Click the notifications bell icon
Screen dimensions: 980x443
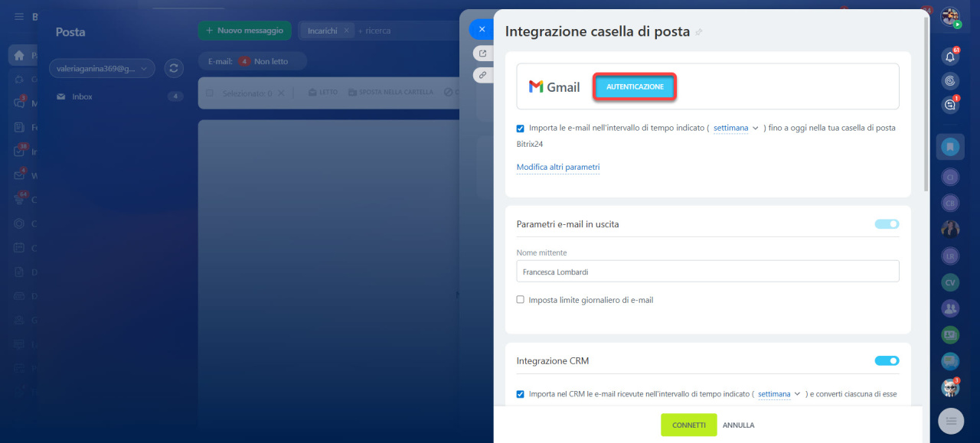coord(950,57)
